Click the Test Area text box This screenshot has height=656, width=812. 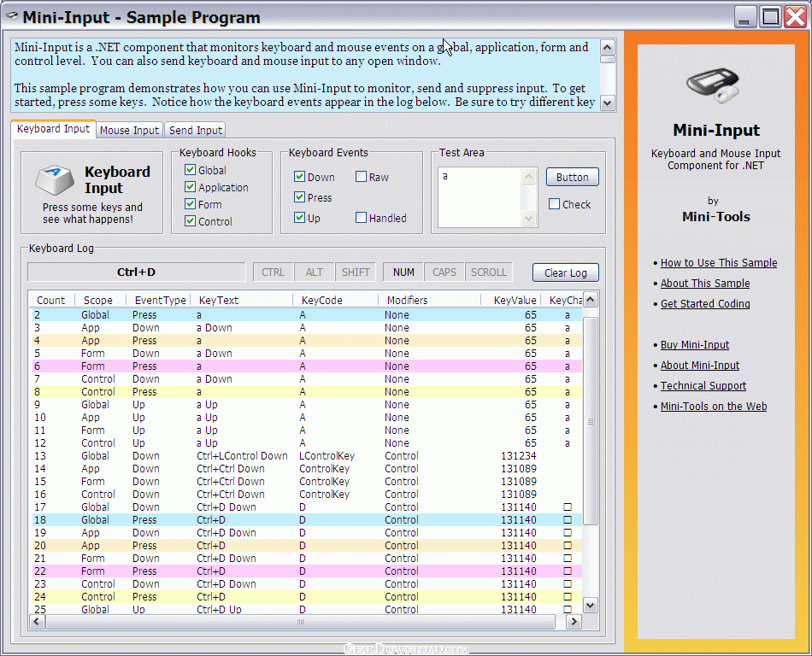pyautogui.click(x=480, y=196)
